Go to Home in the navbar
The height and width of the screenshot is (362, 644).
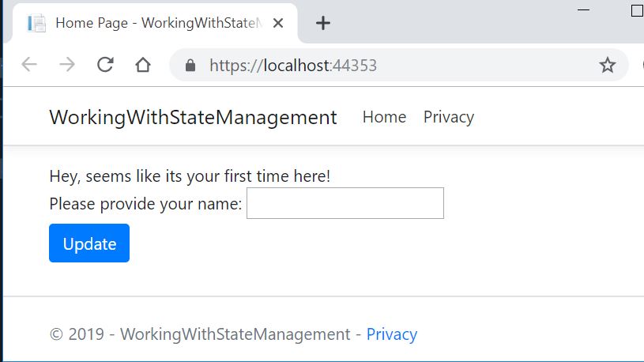point(384,117)
